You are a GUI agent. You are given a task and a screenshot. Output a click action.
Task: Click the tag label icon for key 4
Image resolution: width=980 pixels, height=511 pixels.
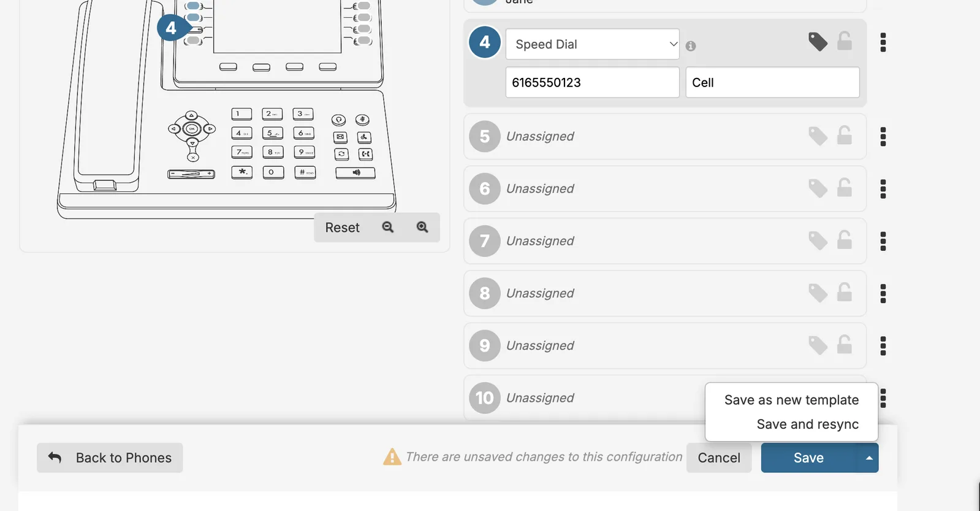point(818,42)
